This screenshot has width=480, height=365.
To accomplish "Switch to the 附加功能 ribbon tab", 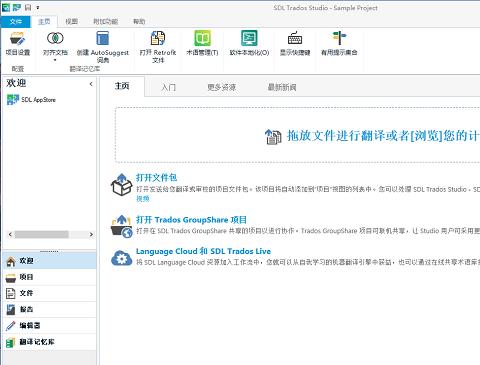I will point(105,22).
